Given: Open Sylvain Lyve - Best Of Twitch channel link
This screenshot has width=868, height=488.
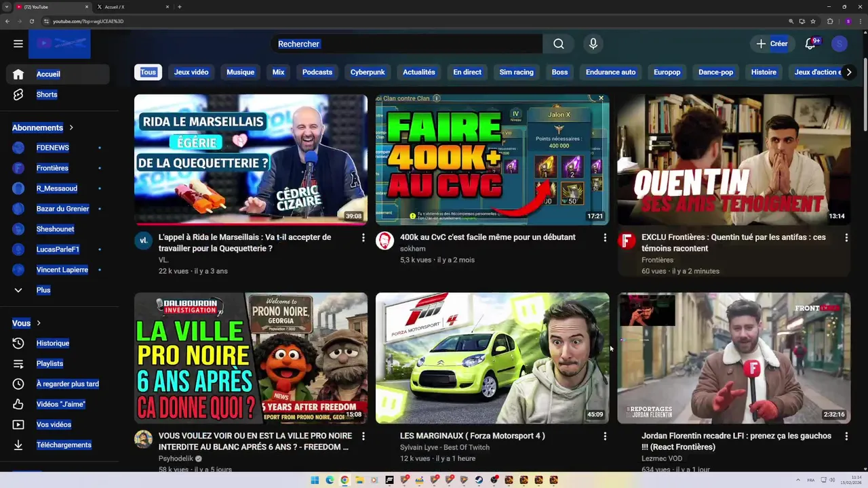Looking at the screenshot, I should [445, 447].
